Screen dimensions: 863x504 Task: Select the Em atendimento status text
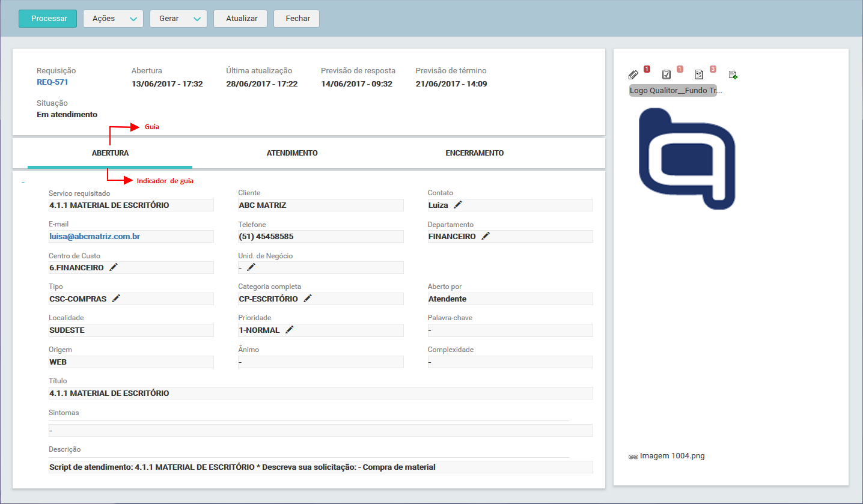(67, 114)
